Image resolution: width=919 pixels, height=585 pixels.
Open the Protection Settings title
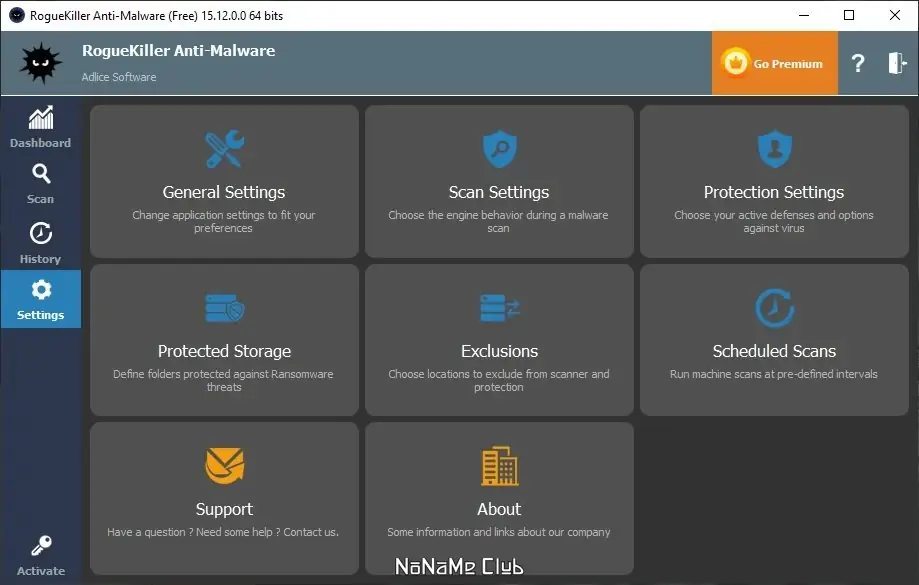(x=774, y=192)
